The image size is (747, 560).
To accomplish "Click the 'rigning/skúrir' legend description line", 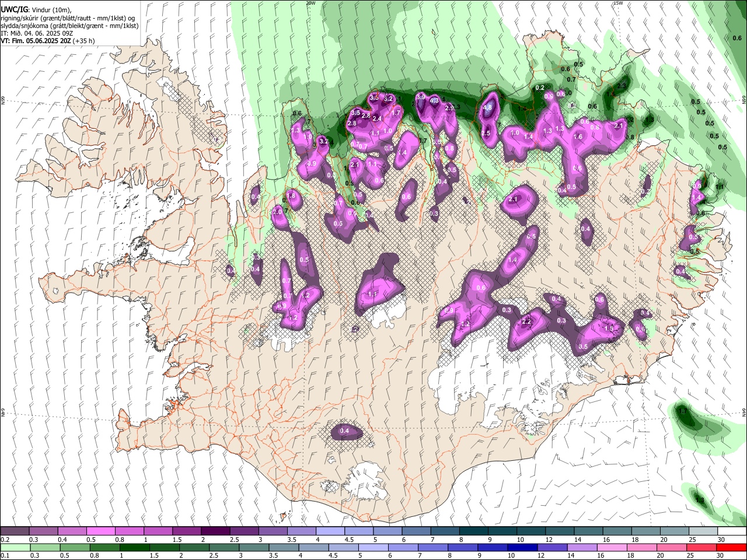I will point(67,18).
